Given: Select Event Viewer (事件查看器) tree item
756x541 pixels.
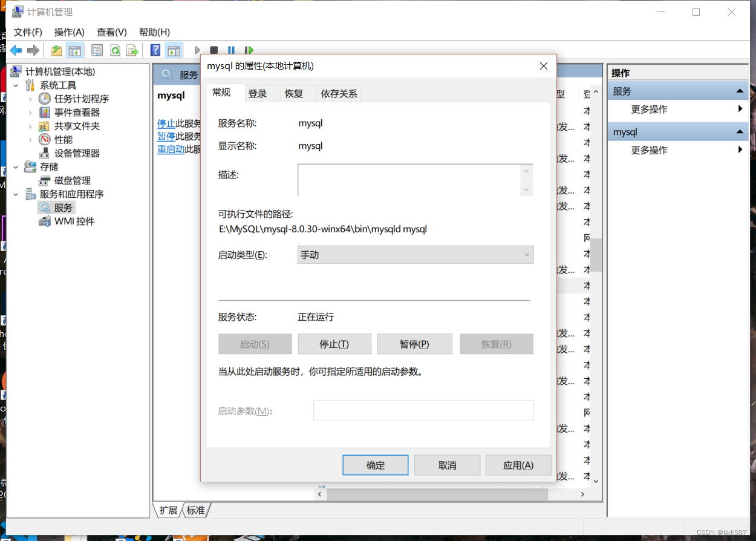Looking at the screenshot, I should [77, 113].
